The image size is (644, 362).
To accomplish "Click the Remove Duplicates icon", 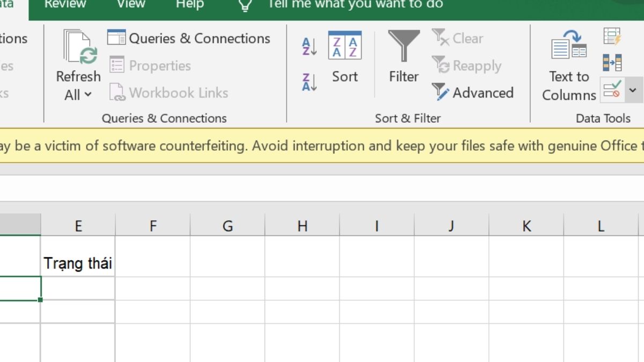I will 612,63.
